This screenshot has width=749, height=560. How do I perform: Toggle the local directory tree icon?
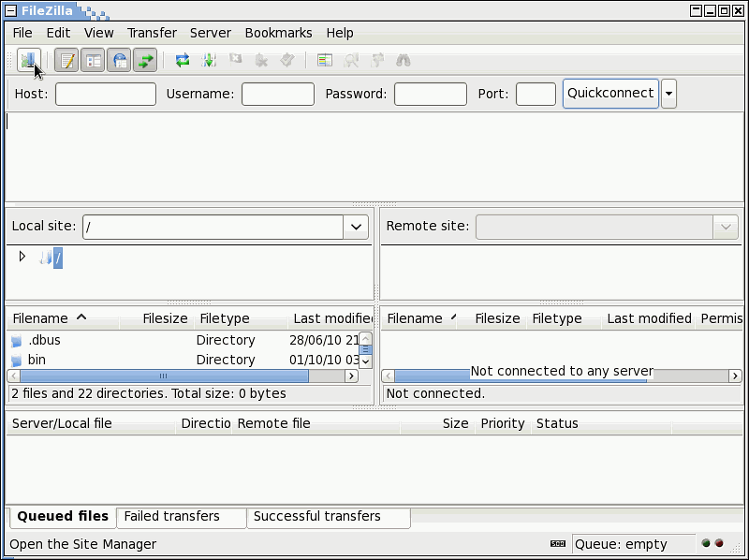93,60
